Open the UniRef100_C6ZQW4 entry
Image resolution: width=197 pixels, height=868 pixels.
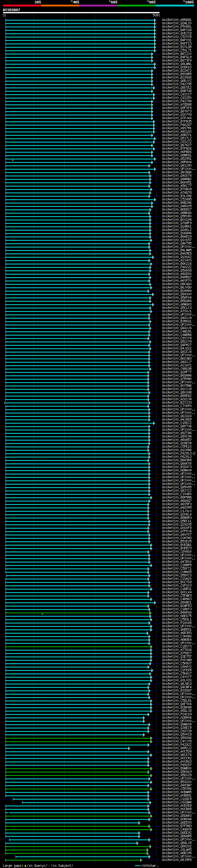(x=176, y=802)
